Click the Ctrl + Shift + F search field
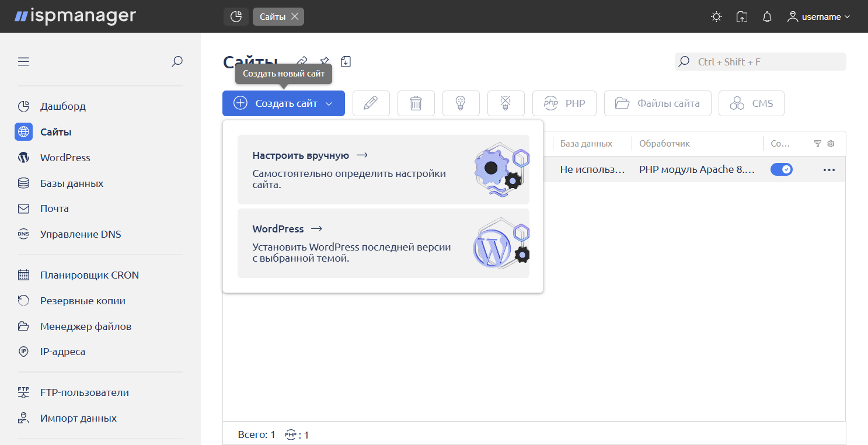The image size is (868, 445). pos(765,62)
